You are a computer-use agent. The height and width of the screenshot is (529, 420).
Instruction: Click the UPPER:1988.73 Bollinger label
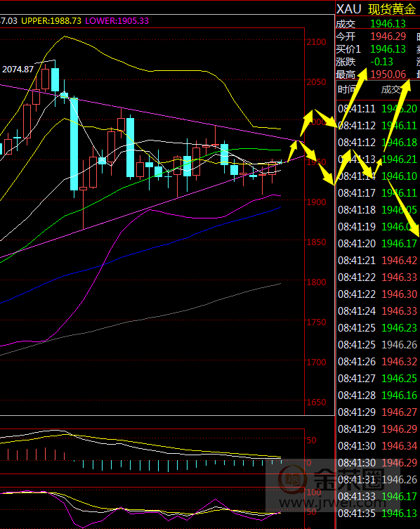pos(51,21)
